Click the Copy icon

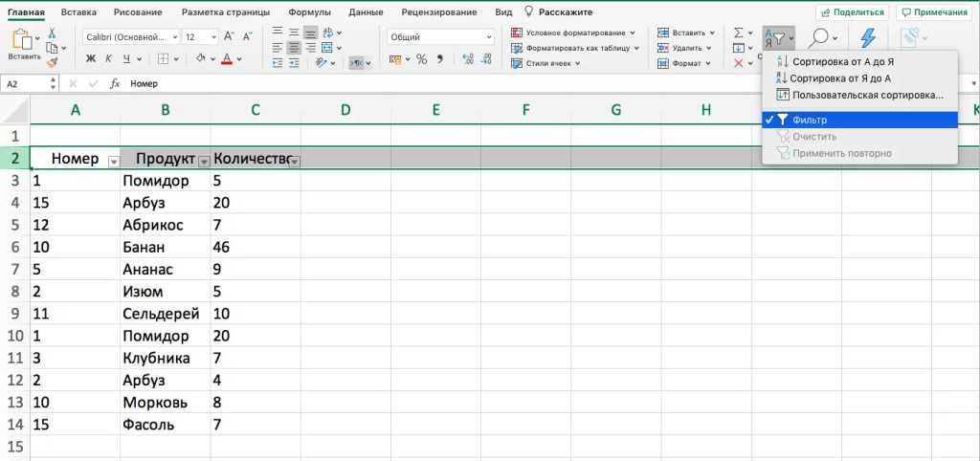point(53,48)
